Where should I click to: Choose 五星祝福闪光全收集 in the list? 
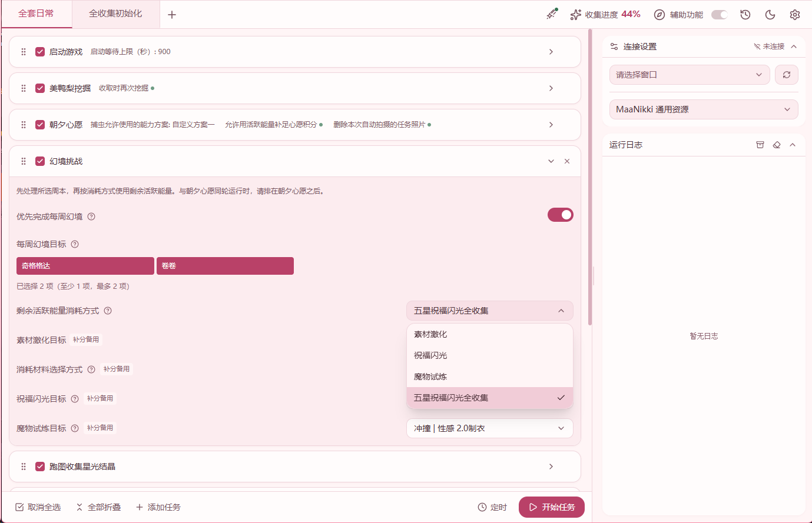pos(490,398)
